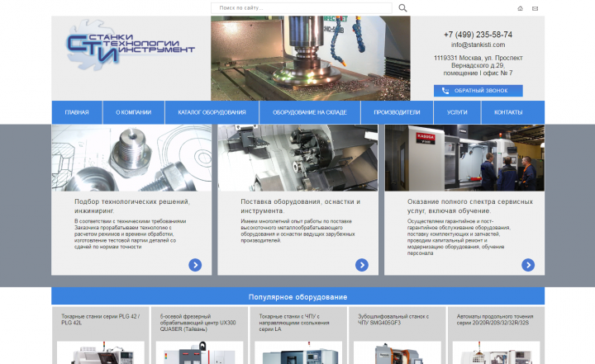Viewport: 595px width, 364px height.
Task: Click the address text Проспект Вернадского д.29
Action: [478, 65]
